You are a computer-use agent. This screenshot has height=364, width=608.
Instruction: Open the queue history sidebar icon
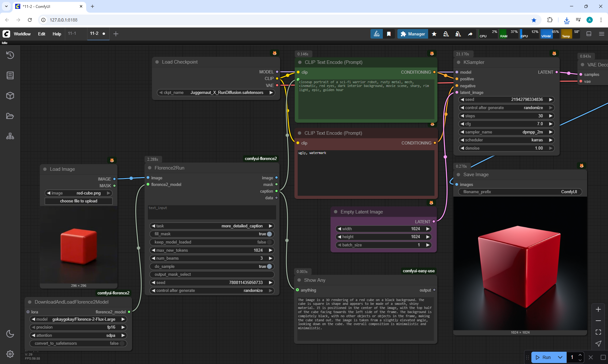tap(10, 55)
